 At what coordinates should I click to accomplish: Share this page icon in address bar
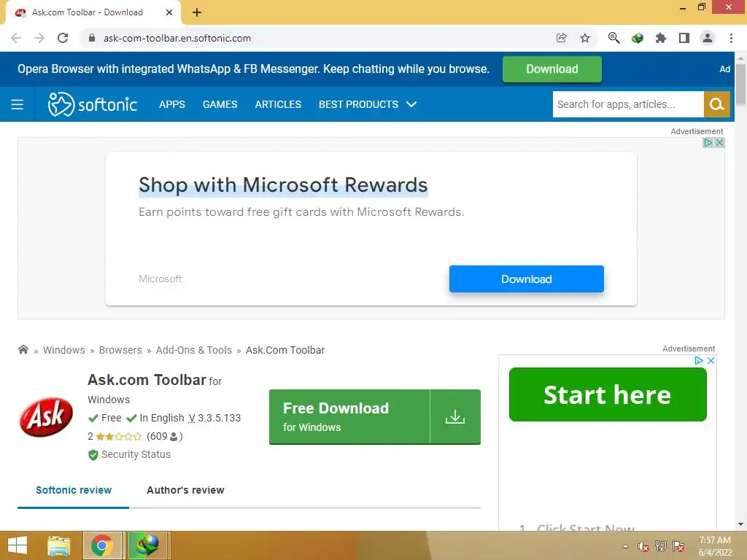(x=562, y=38)
